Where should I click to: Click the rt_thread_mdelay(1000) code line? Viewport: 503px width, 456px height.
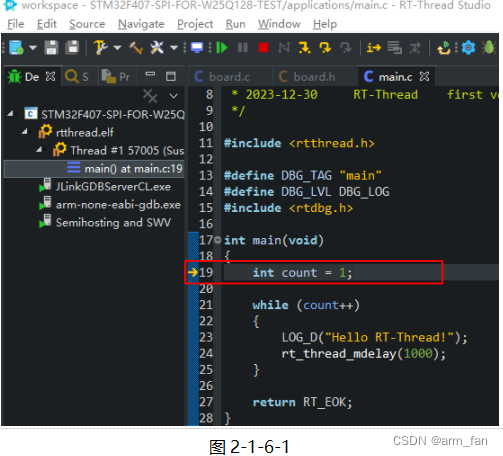[363, 354]
